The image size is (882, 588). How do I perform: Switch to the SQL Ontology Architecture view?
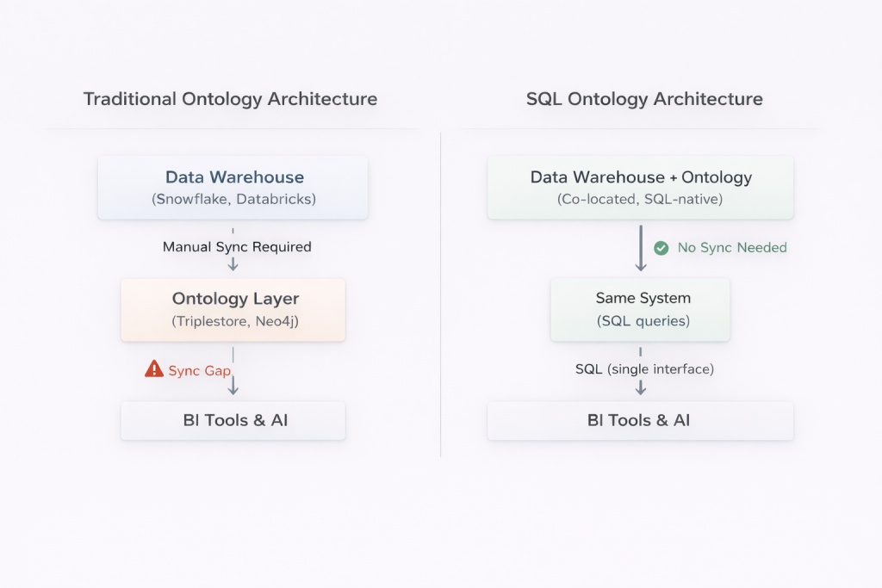click(643, 99)
